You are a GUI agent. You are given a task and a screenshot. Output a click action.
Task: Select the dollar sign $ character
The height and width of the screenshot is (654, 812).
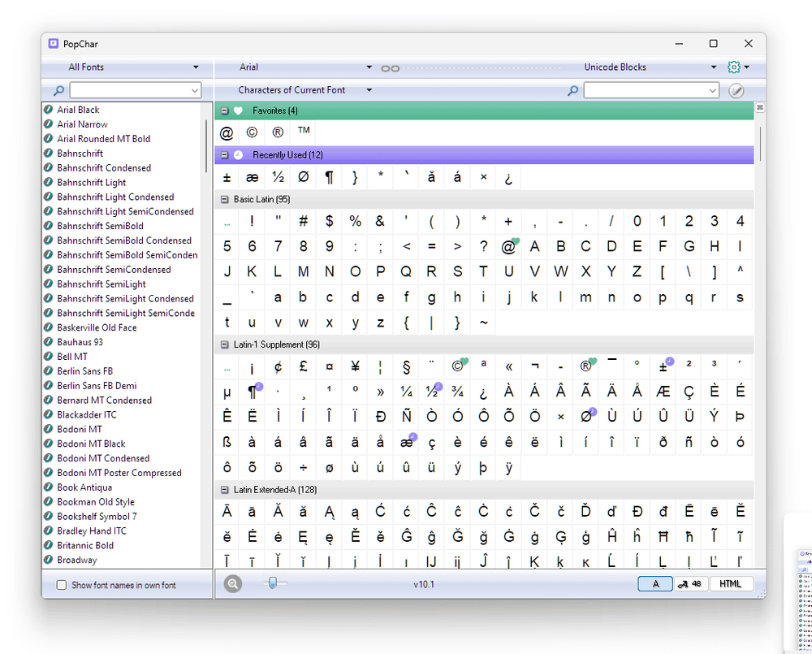(330, 221)
